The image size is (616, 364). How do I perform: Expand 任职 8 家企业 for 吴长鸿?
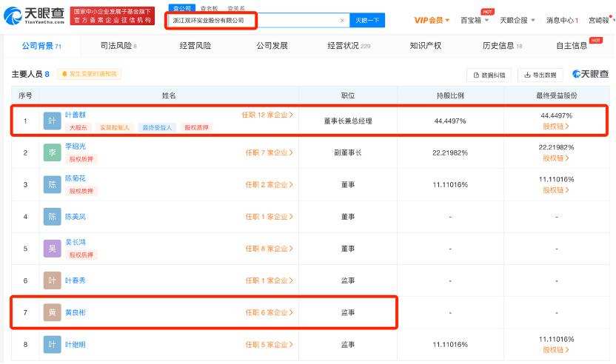pos(269,249)
